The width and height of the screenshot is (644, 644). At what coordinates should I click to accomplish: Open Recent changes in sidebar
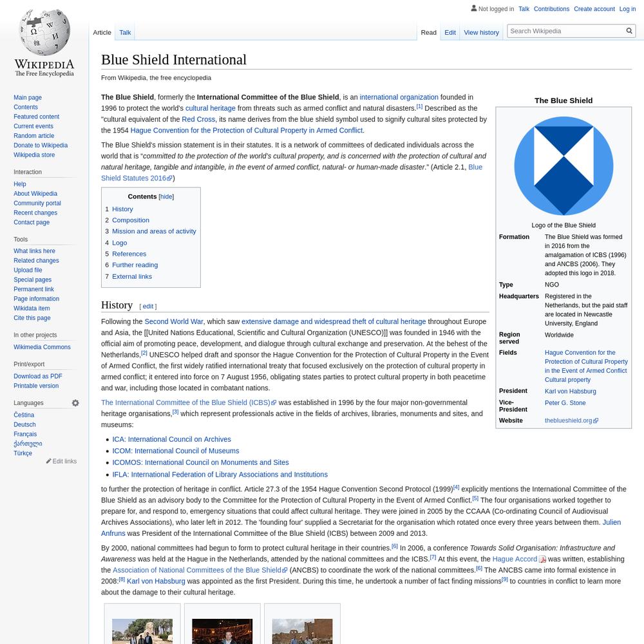pyautogui.click(x=35, y=213)
